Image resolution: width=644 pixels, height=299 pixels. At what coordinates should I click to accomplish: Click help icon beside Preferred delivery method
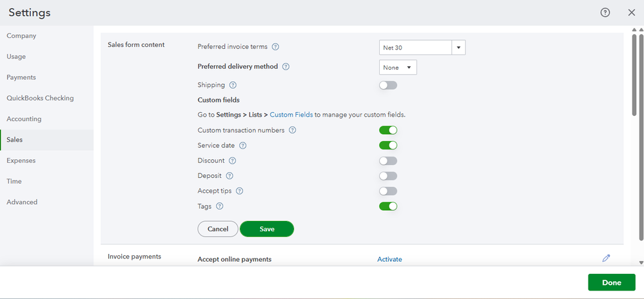(286, 66)
